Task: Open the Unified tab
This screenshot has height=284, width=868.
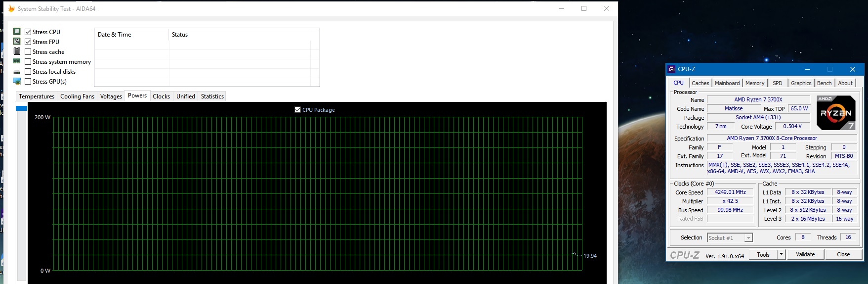Action: tap(186, 96)
